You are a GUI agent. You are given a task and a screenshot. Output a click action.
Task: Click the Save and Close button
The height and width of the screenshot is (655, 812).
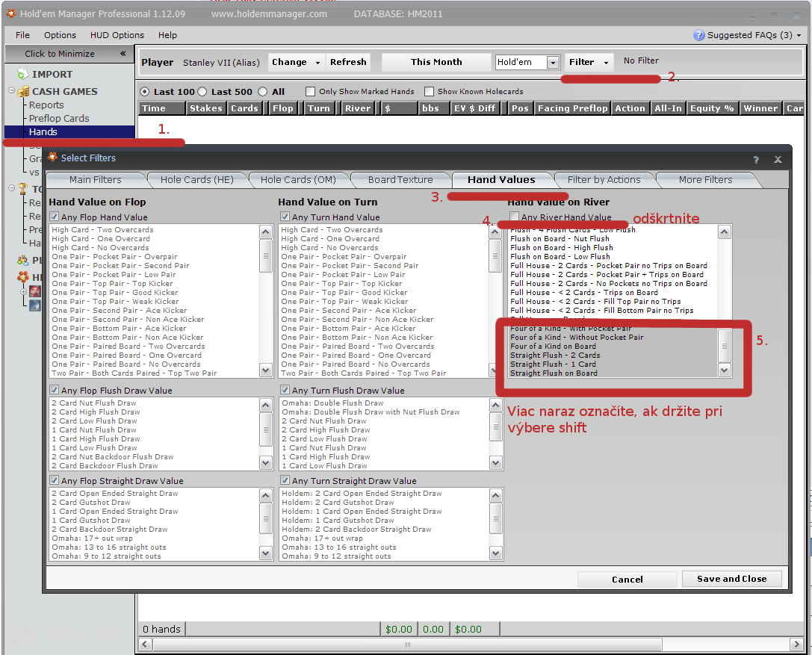click(731, 579)
